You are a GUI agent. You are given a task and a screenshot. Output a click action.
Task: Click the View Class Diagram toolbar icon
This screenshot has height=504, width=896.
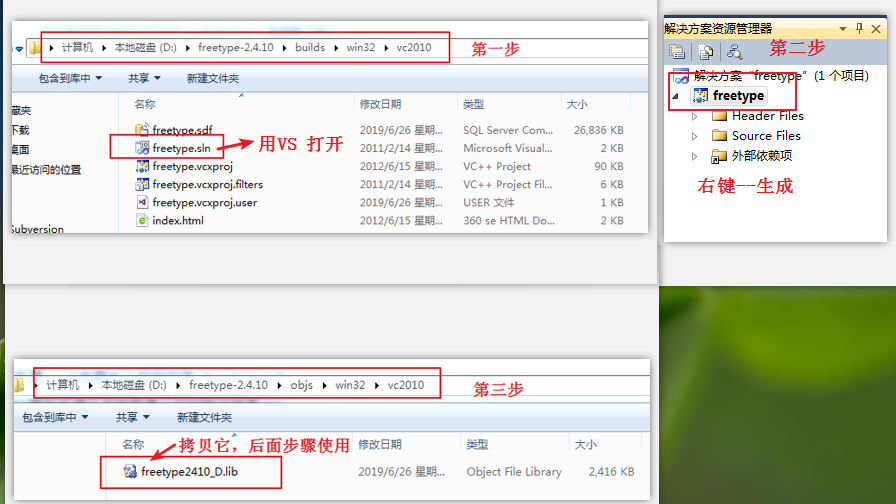point(734,52)
